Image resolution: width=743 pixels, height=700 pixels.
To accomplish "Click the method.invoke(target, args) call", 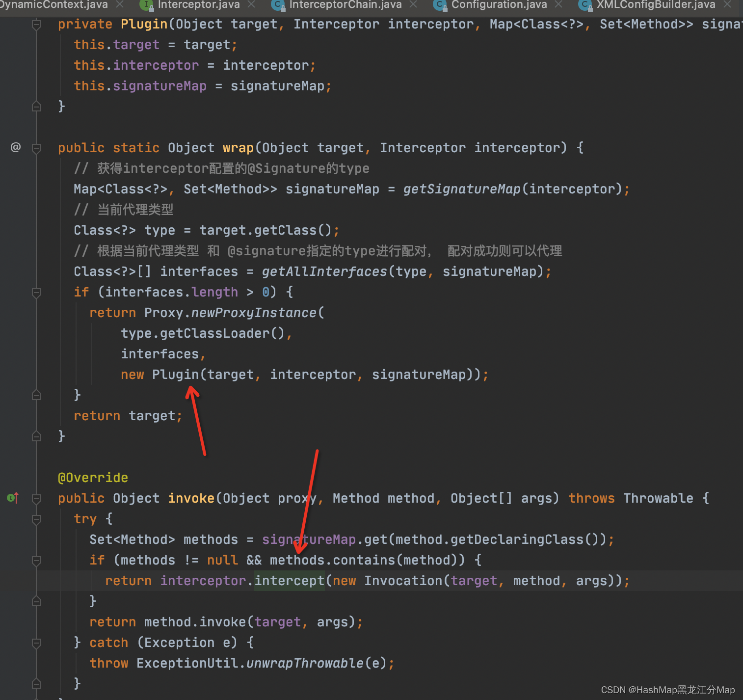I will point(250,622).
